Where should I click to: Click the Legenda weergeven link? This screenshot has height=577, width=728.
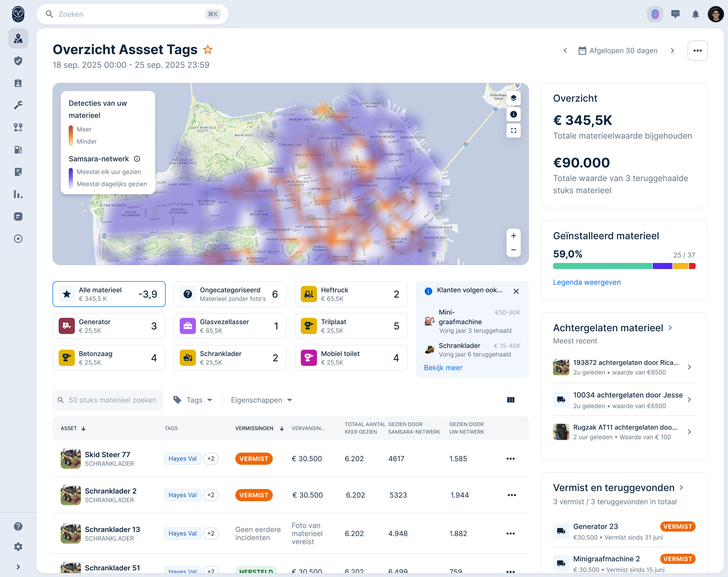point(587,282)
